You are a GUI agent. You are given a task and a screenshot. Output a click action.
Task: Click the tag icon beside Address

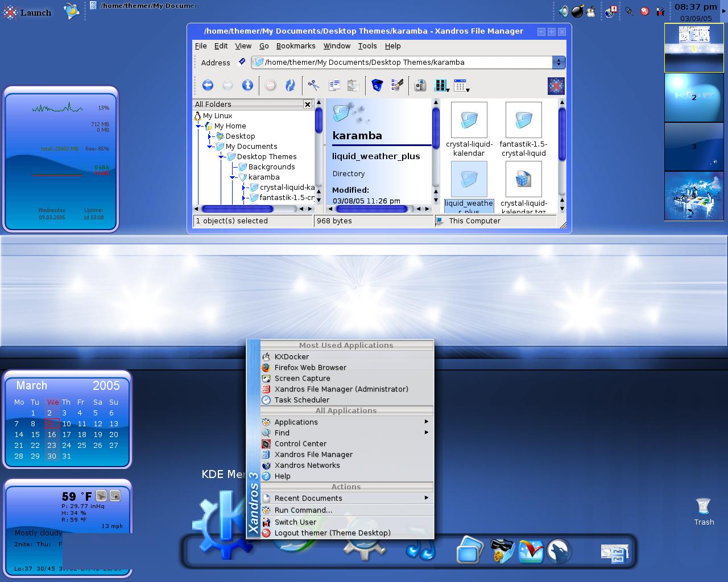(242, 62)
